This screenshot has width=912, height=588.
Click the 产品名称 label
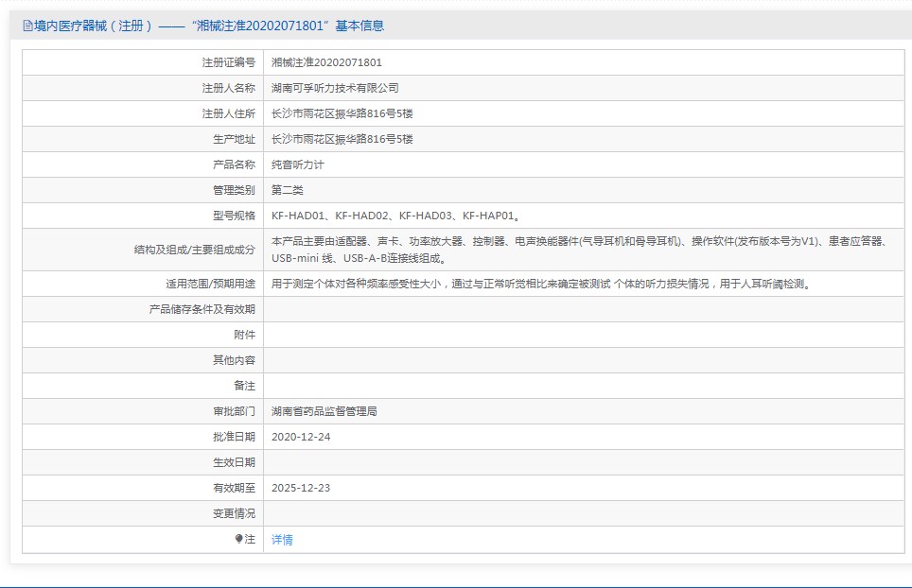coord(234,165)
